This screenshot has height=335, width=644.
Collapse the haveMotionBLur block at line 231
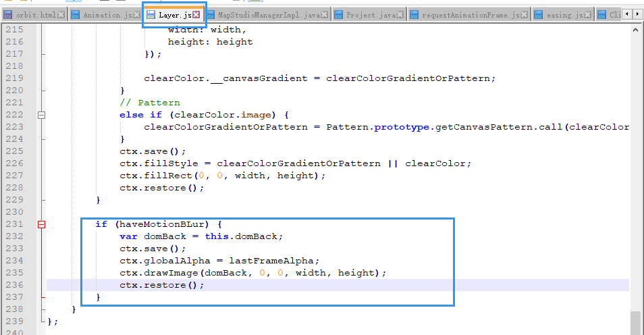point(41,224)
